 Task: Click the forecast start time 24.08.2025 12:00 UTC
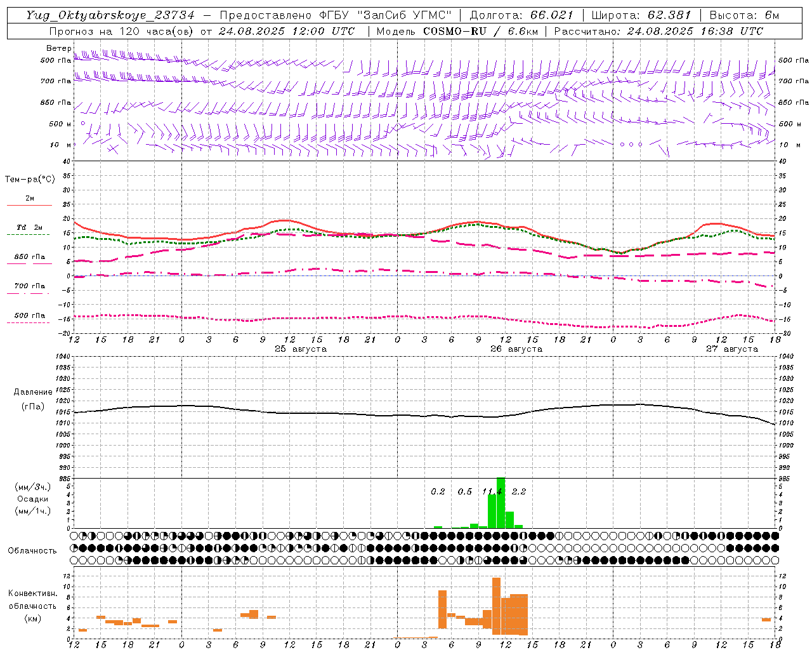tap(286, 31)
